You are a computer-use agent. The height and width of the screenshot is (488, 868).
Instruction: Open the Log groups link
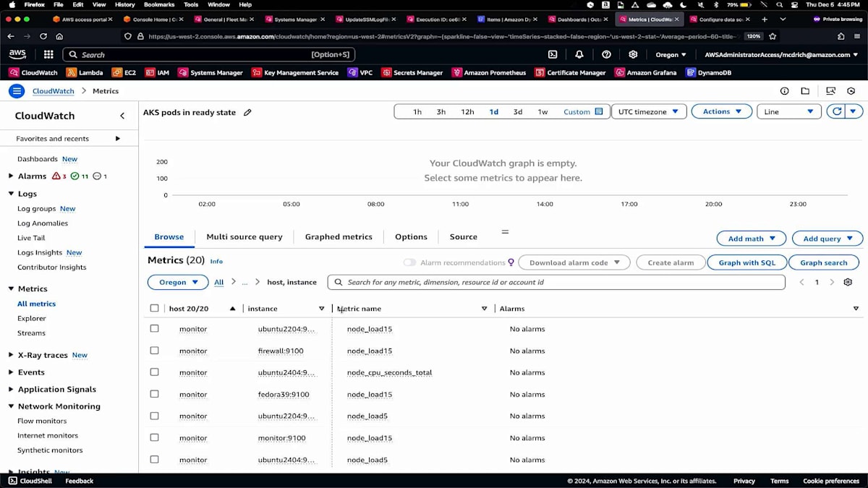36,208
